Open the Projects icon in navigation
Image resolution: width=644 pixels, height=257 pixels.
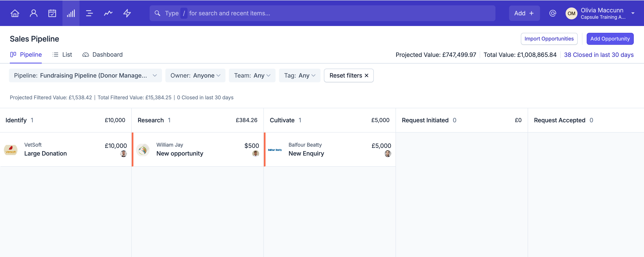[89, 13]
